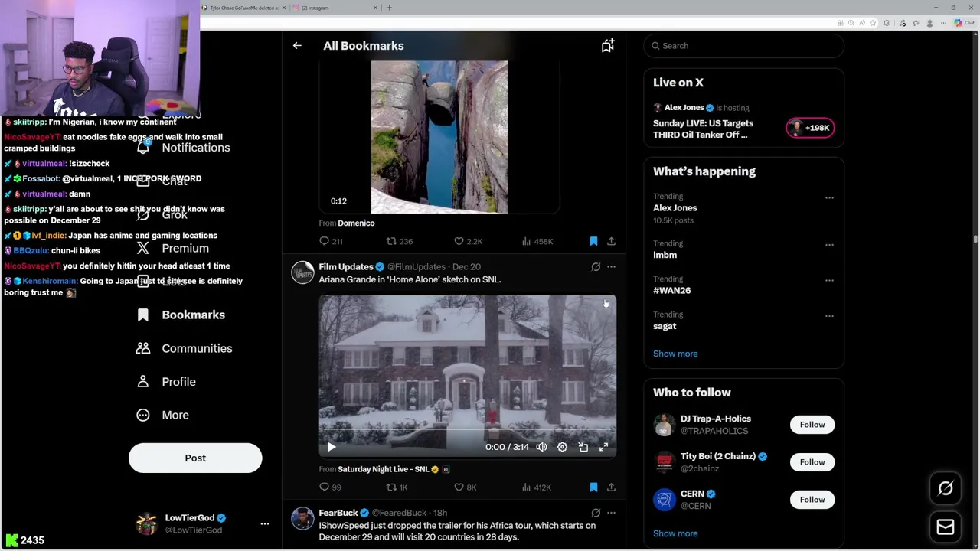Image resolution: width=980 pixels, height=551 pixels.
Task: Open more options on Film Updates post
Action: coord(611,267)
